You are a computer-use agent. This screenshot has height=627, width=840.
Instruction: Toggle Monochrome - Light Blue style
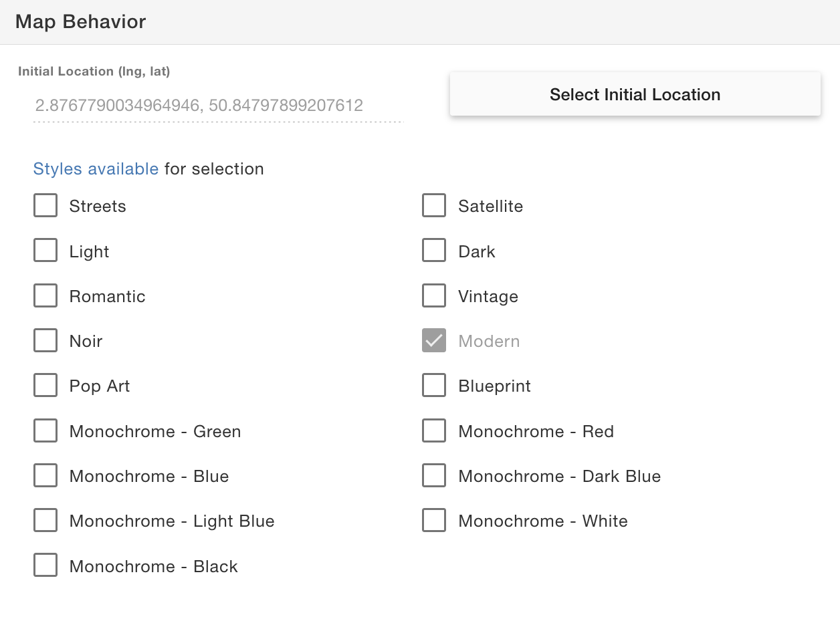(x=45, y=521)
